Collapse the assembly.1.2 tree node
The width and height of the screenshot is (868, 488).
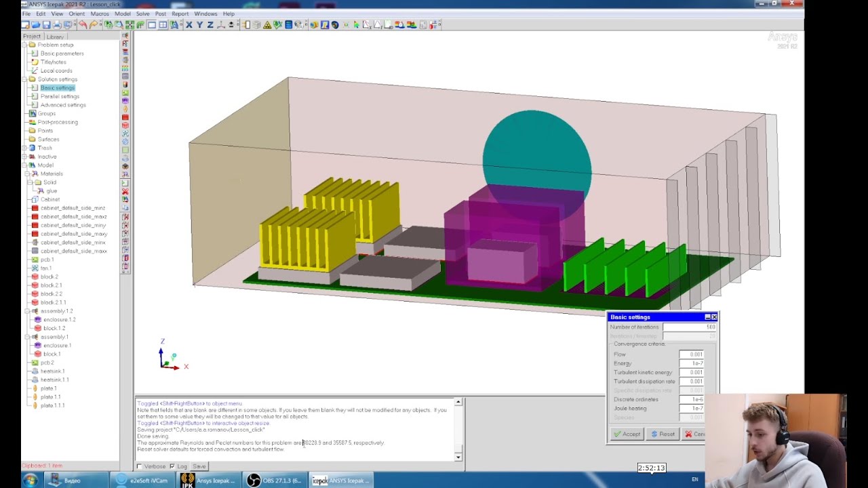click(x=27, y=311)
